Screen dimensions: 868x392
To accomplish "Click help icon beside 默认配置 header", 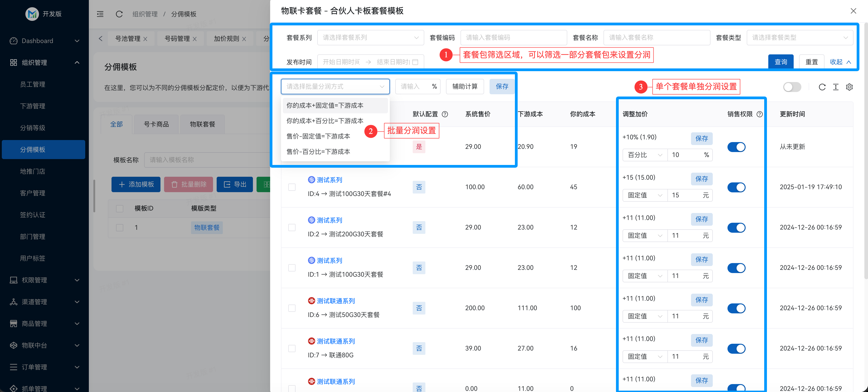I will (445, 114).
